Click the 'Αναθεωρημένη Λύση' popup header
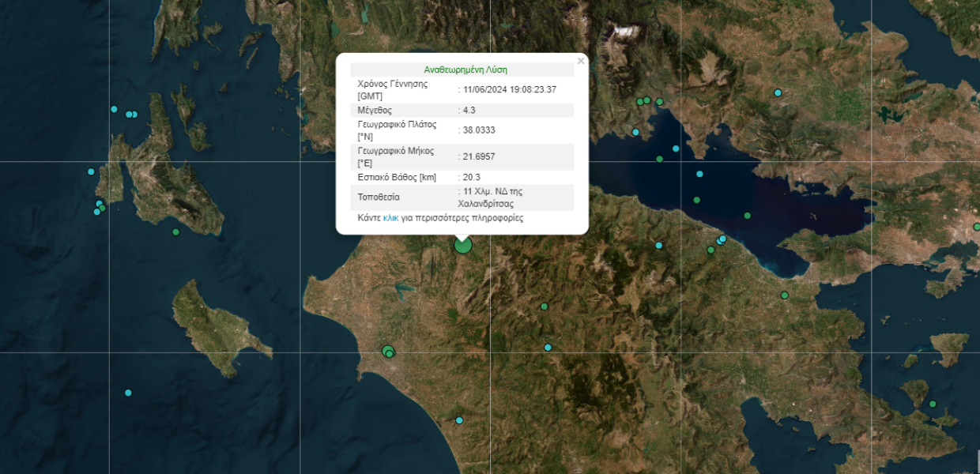980x474 pixels. (465, 70)
